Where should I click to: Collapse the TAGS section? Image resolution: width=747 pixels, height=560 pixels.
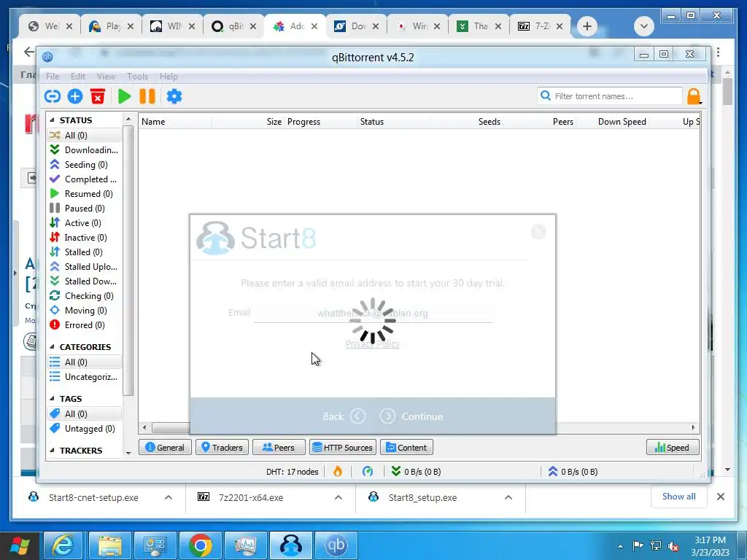[52, 399]
